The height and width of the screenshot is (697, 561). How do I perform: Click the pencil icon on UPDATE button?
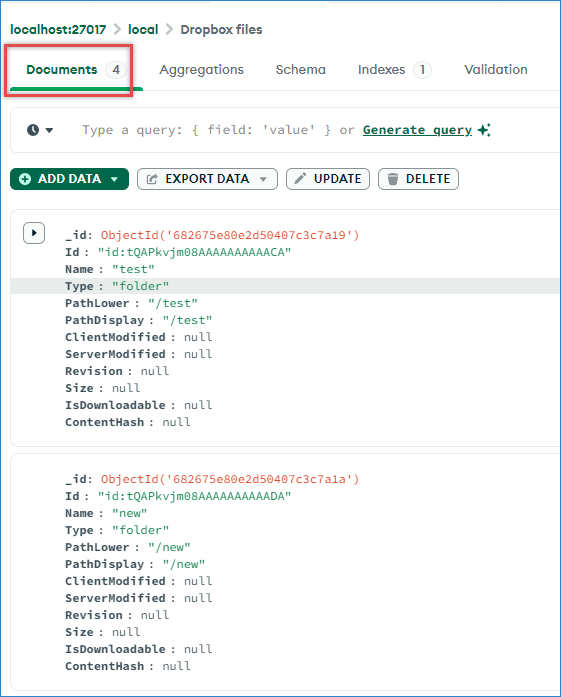click(300, 178)
